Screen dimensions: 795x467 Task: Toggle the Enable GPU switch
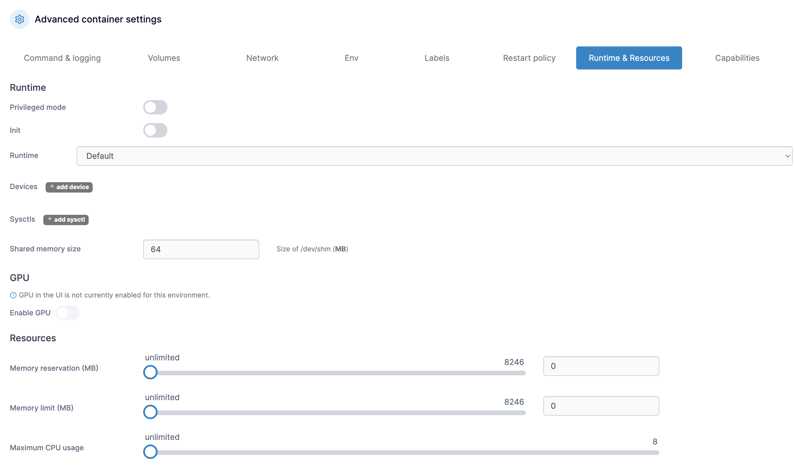(67, 313)
